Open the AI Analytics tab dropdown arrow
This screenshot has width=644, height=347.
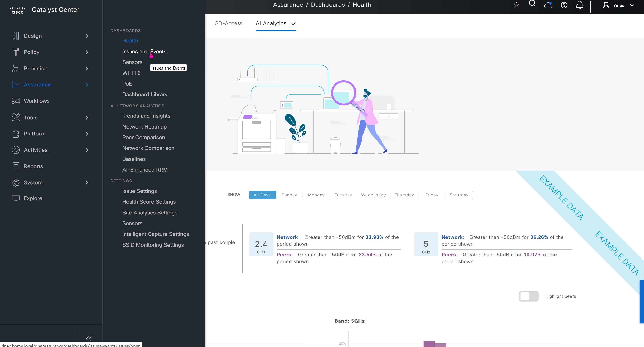pyautogui.click(x=293, y=24)
